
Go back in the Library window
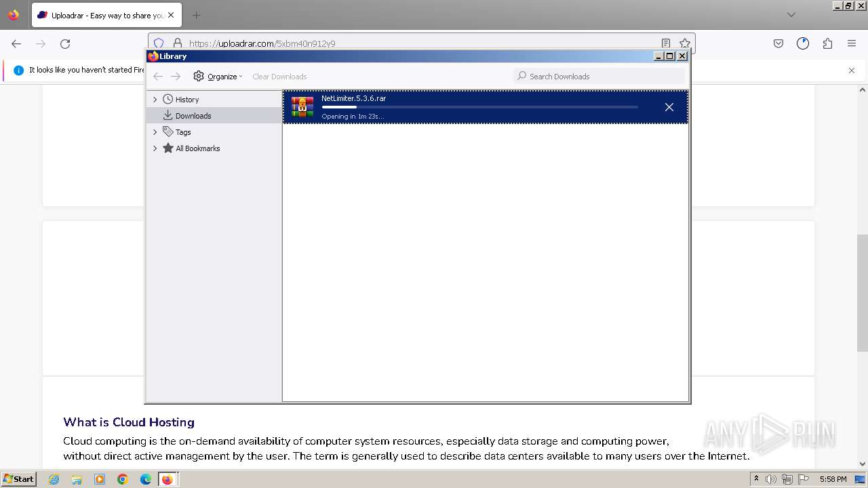(158, 76)
